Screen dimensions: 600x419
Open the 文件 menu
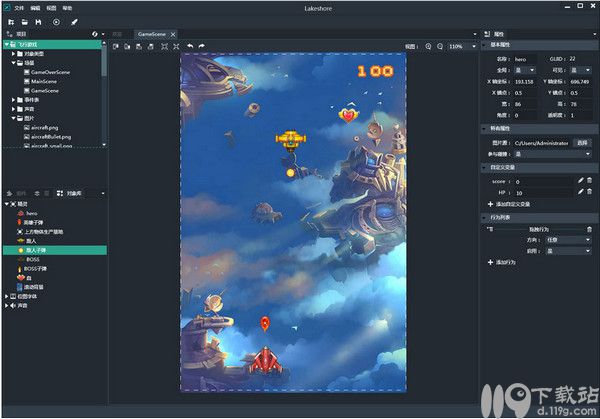click(x=19, y=8)
